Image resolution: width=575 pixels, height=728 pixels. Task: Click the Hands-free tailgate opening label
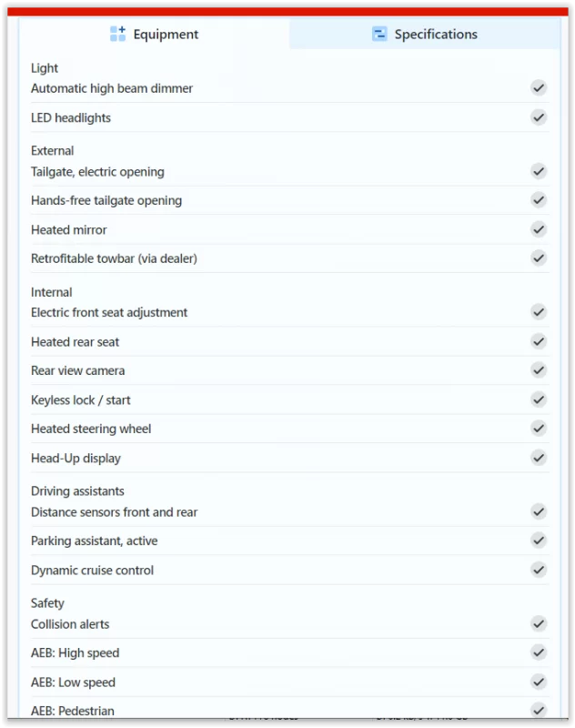pyautogui.click(x=106, y=200)
